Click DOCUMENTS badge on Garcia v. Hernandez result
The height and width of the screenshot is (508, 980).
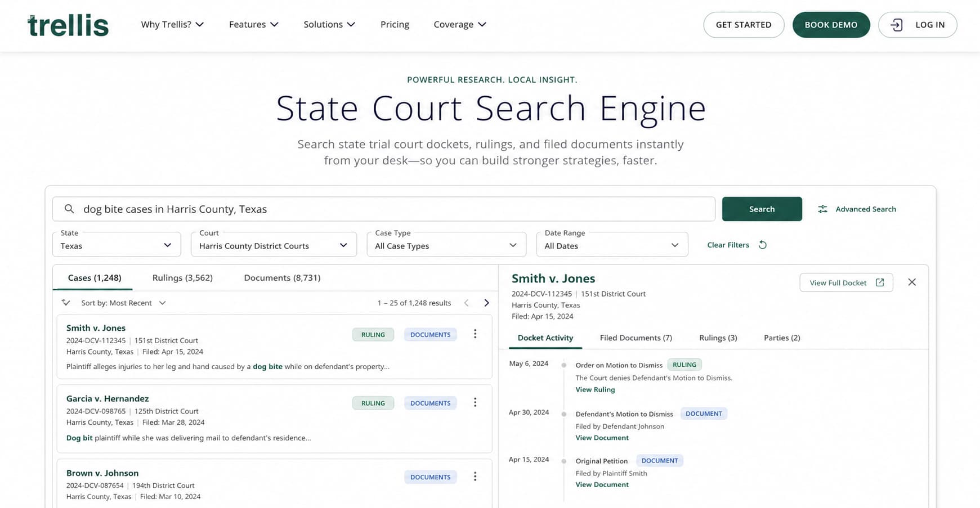(x=430, y=403)
